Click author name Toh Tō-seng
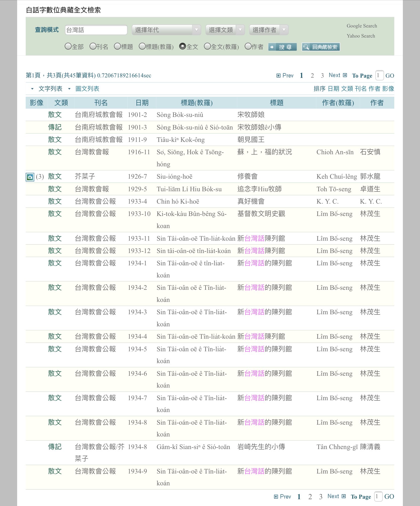 [x=334, y=189]
